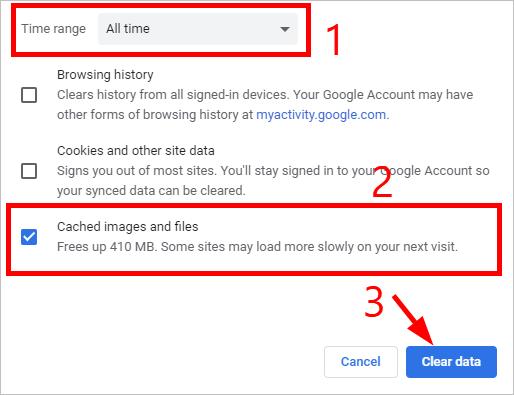Image resolution: width=514 pixels, height=395 pixels.
Task: Click the red number 2 annotation
Action: pyautogui.click(x=382, y=182)
